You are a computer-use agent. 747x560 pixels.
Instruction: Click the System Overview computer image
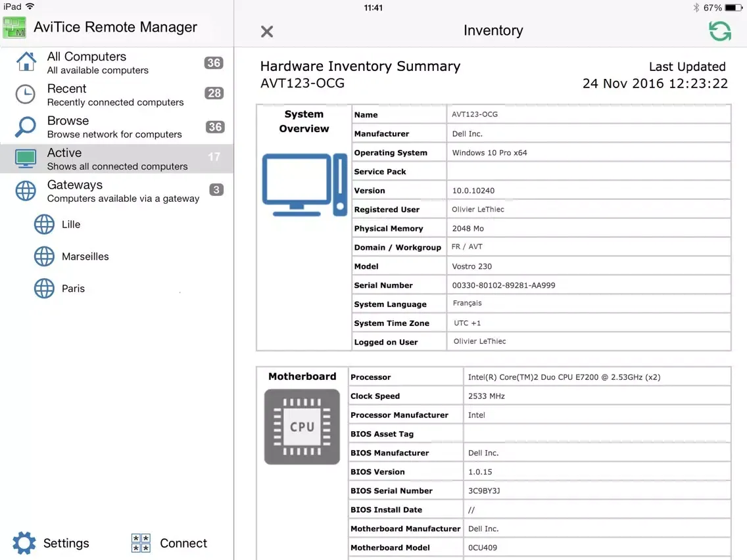304,185
